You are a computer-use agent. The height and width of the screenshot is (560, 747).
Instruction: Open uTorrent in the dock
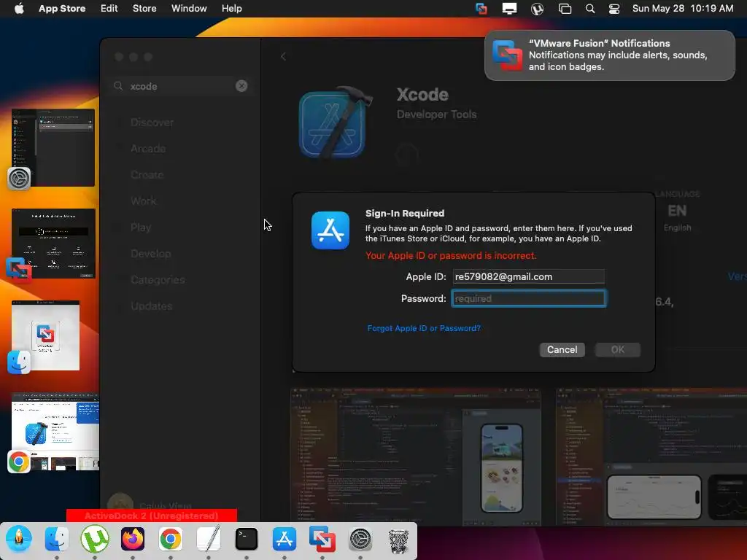[95, 539]
